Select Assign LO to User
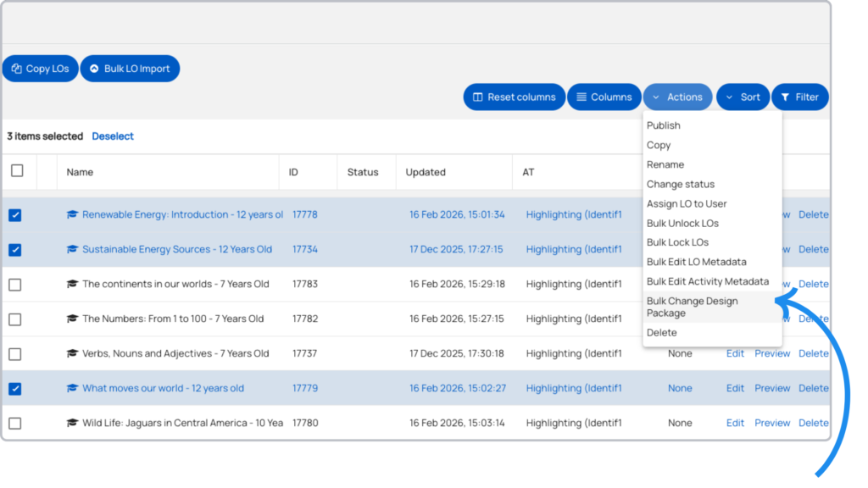 coord(687,204)
